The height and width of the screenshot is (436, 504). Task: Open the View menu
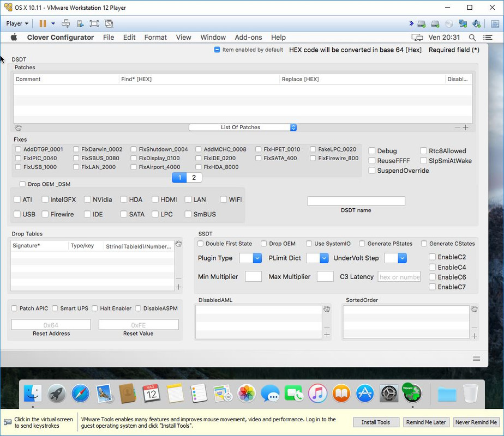click(183, 37)
